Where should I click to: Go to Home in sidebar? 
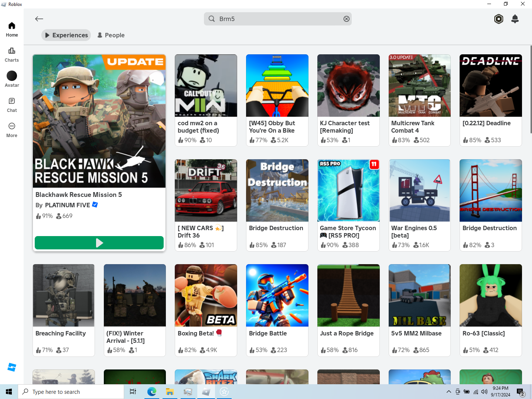pos(12,30)
